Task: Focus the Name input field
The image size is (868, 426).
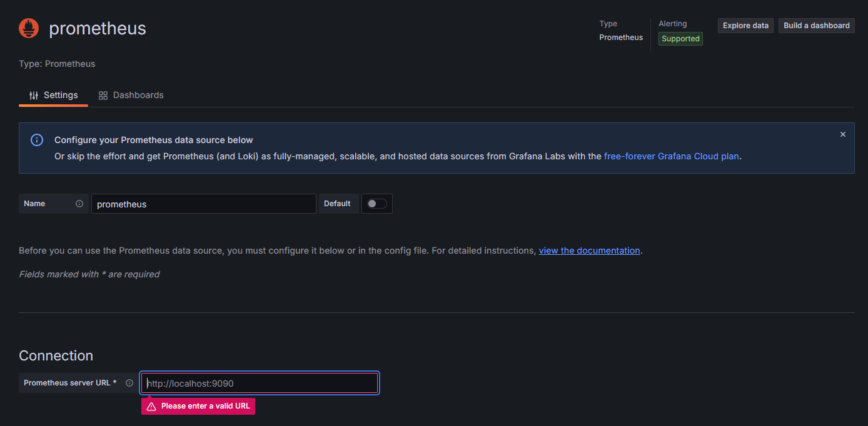Action: (x=203, y=204)
